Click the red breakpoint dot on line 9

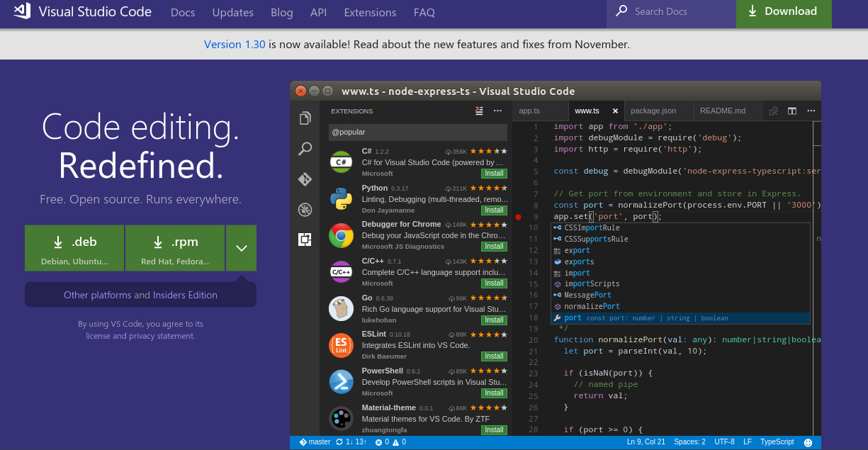tap(518, 217)
